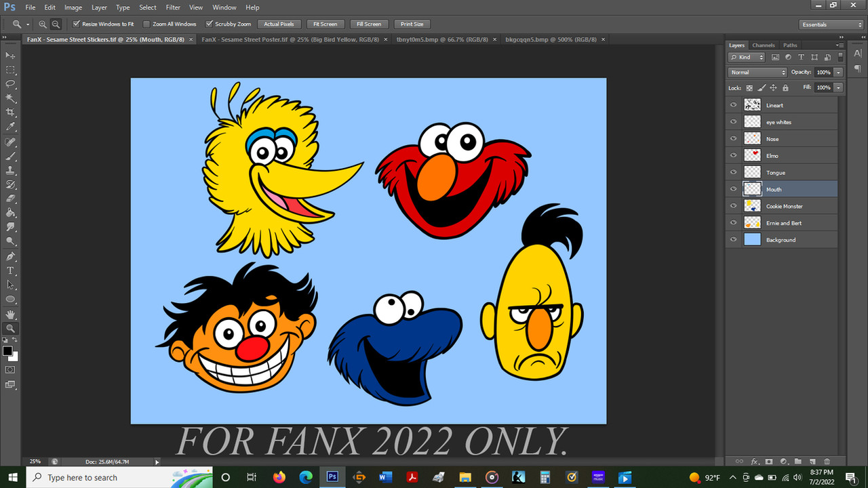Click delete layer trash icon
The height and width of the screenshot is (488, 868).
coord(827,462)
